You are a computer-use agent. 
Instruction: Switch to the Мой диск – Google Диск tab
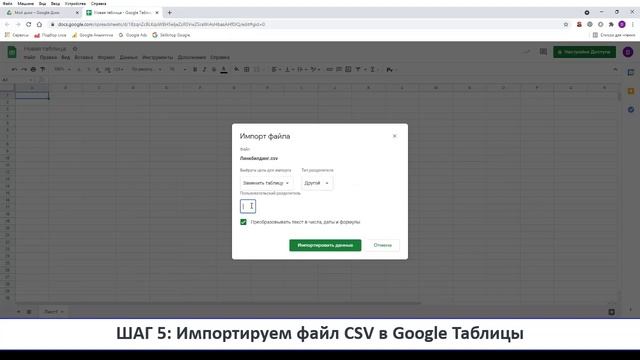click(x=37, y=13)
